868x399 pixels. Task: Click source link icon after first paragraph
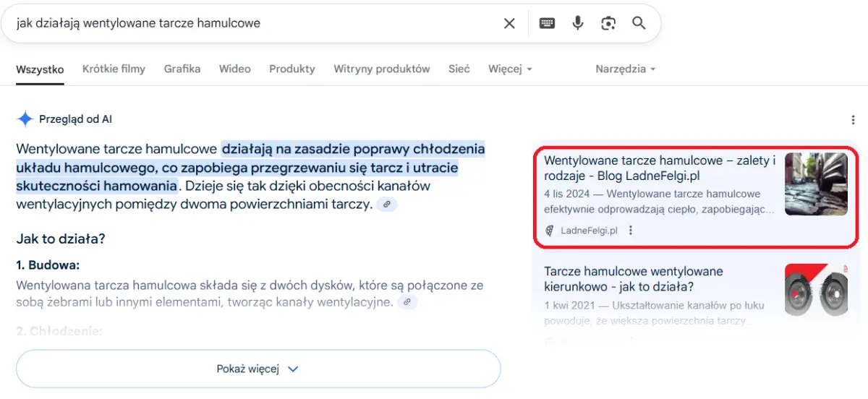click(387, 205)
